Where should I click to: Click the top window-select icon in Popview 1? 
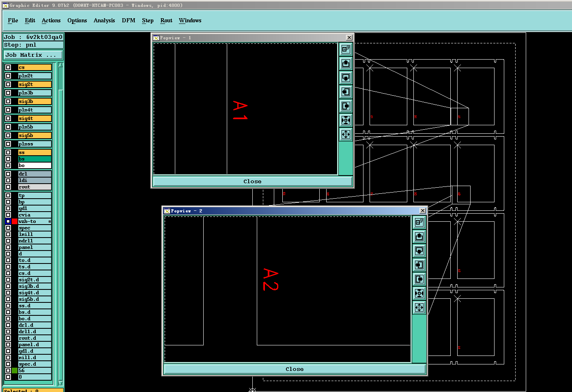tap(346, 49)
